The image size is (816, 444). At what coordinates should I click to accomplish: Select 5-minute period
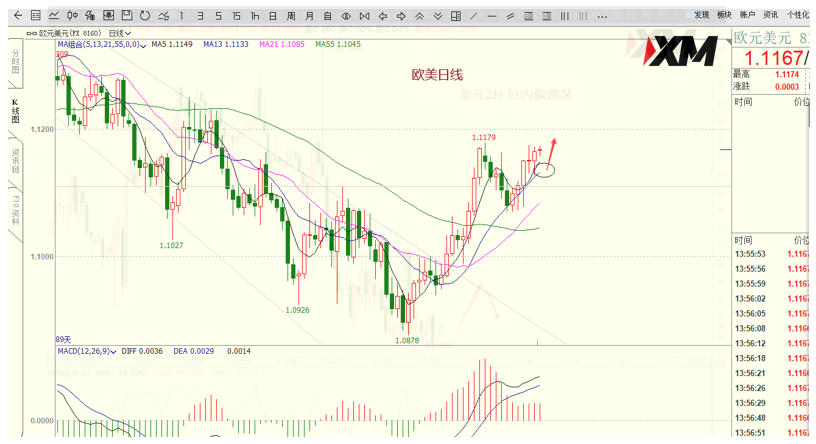tap(218, 16)
